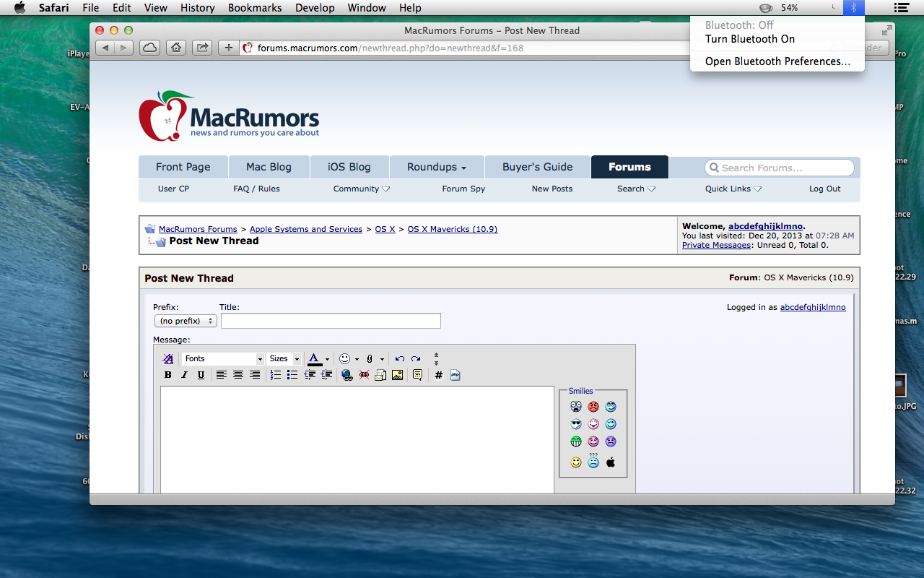
Task: Open the Quick Links dropdown
Action: pyautogui.click(x=733, y=189)
